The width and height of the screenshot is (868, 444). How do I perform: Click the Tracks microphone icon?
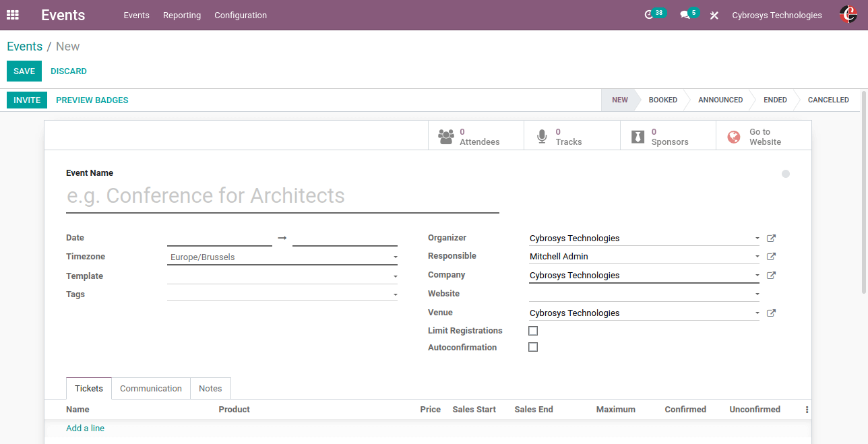(x=542, y=137)
